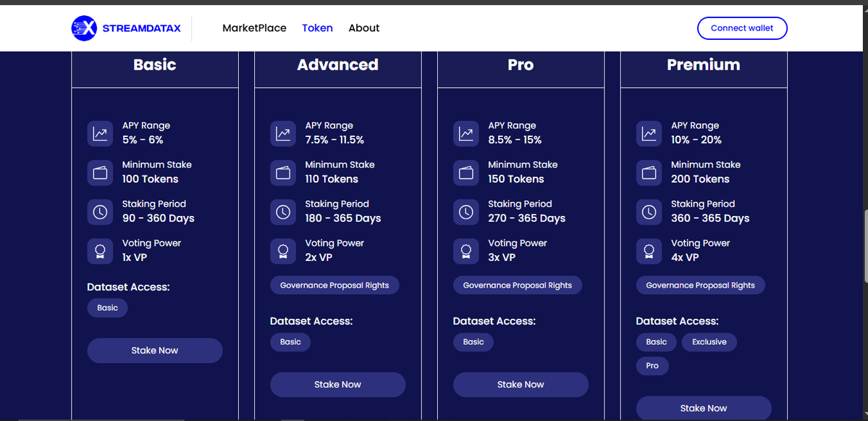The width and height of the screenshot is (868, 421).
Task: Open the MarketPlace nav item
Action: pos(254,28)
